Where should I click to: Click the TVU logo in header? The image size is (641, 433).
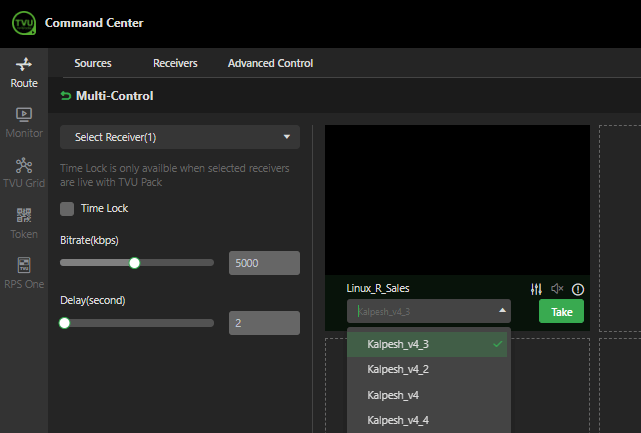(x=24, y=23)
